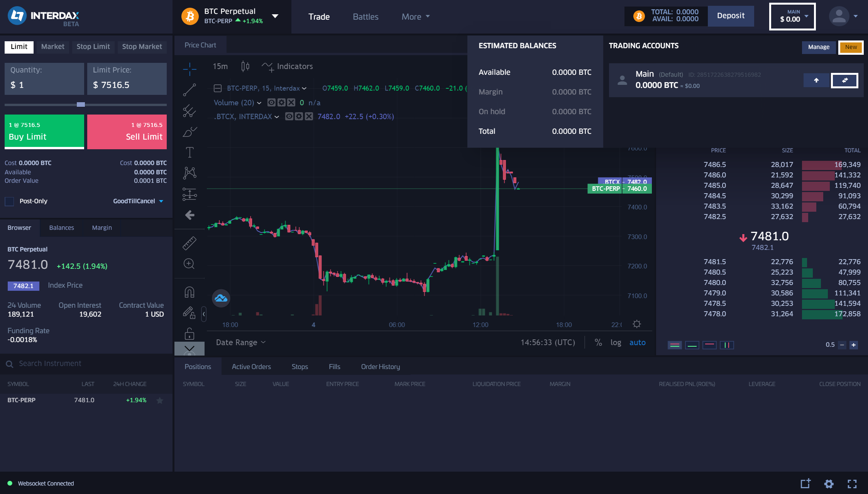
Task: Switch to Stop Limit order tab
Action: point(93,47)
